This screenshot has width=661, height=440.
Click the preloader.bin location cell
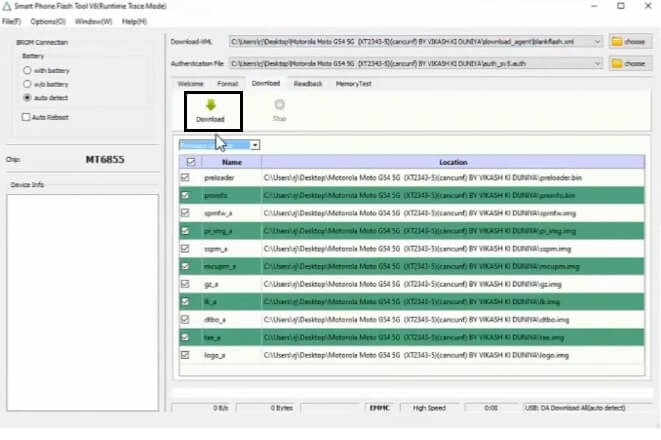pyautogui.click(x=453, y=177)
